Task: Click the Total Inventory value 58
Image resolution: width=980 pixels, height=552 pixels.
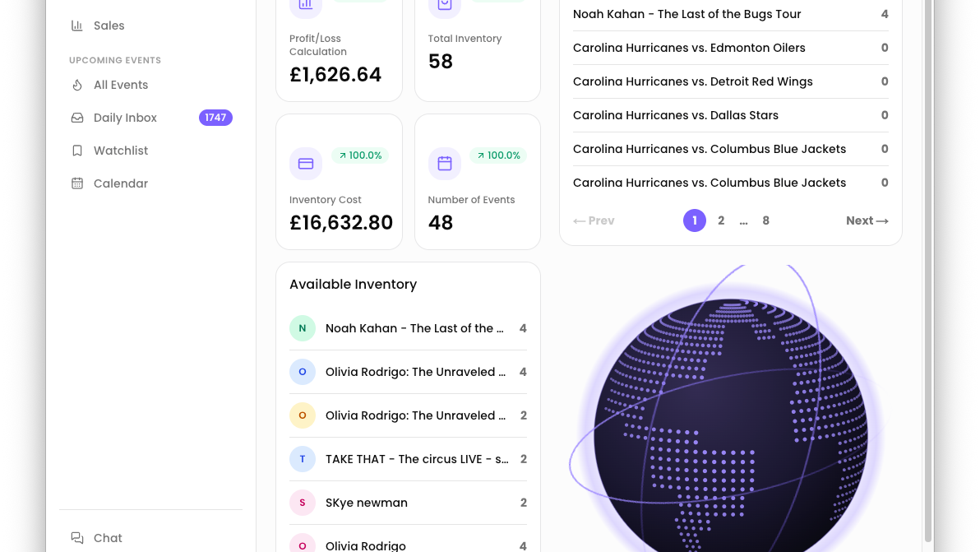Action: [x=441, y=61]
